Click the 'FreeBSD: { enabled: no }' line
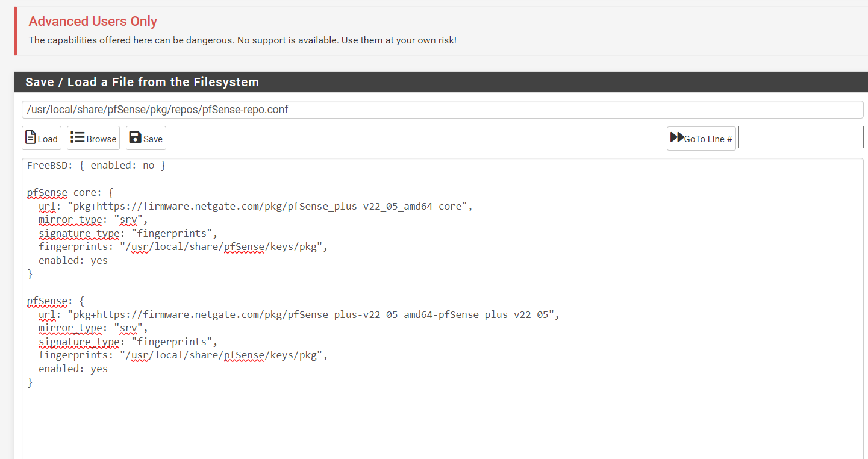The width and height of the screenshot is (868, 459). click(x=96, y=165)
